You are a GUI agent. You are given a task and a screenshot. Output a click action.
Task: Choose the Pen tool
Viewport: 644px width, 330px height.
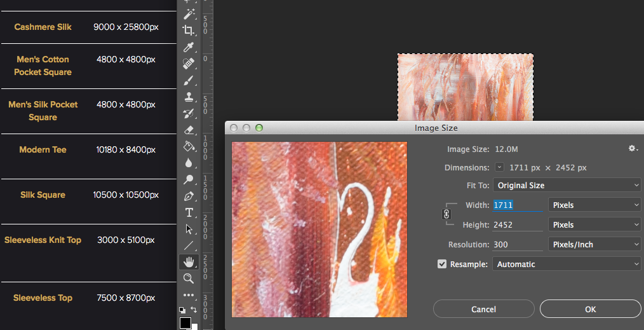189,196
